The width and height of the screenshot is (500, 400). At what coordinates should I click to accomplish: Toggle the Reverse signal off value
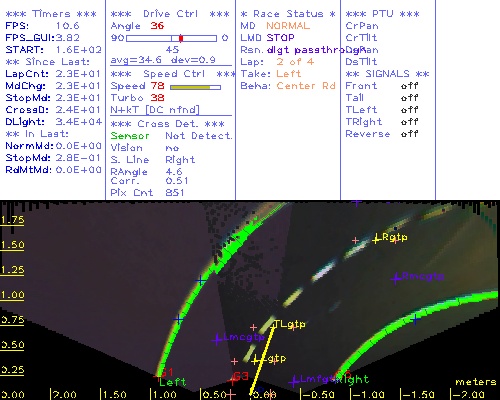[x=409, y=134]
